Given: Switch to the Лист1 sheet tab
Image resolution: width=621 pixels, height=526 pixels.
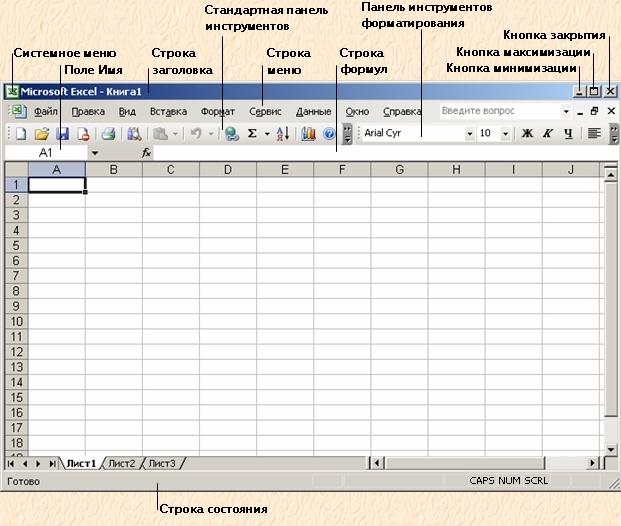Looking at the screenshot, I should pos(81,463).
